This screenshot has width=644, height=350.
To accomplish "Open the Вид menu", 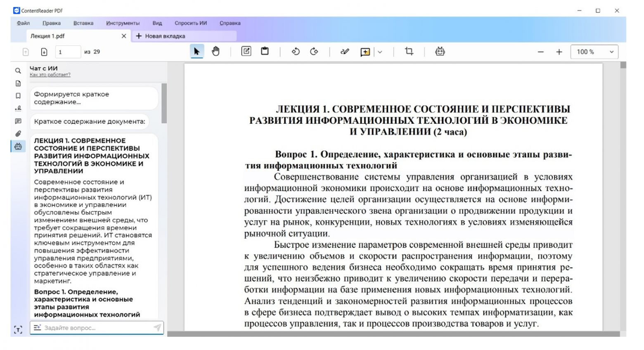I will pyautogui.click(x=157, y=23).
